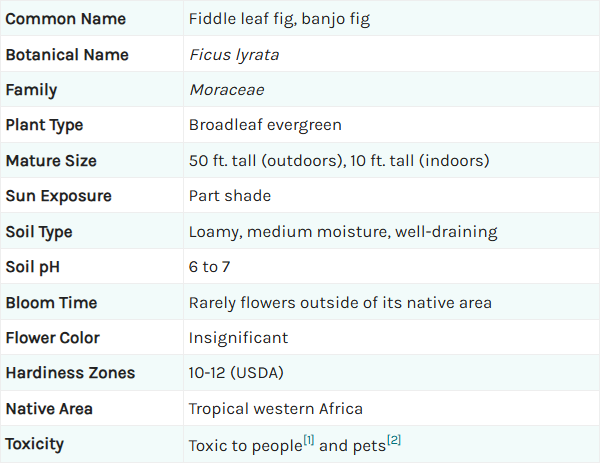Click the "Fiddle leaf fig, banjo fig" value
This screenshot has width=600, height=463.
click(279, 19)
